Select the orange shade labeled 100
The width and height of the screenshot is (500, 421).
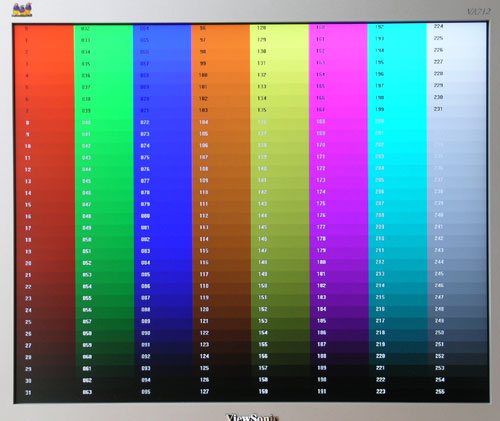coord(221,75)
